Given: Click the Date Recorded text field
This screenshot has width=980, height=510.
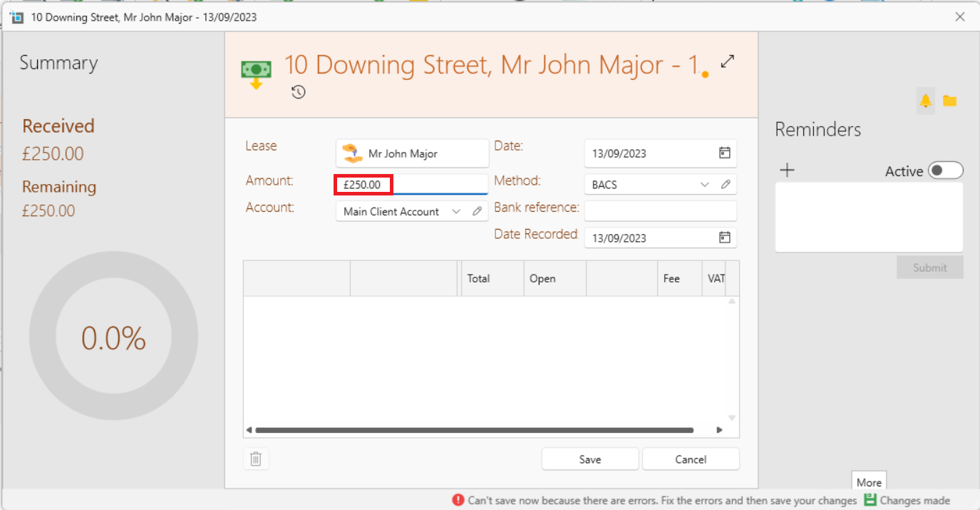Looking at the screenshot, I should click(x=660, y=238).
